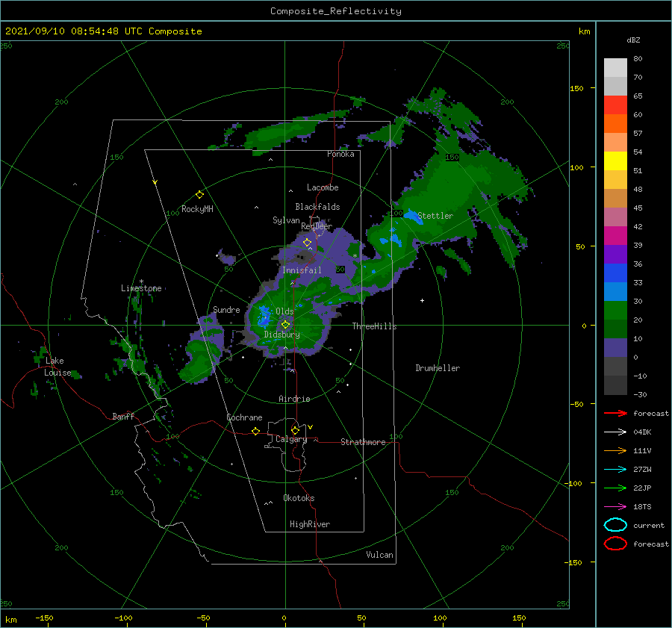Click the ThreeHills city label

click(x=374, y=326)
